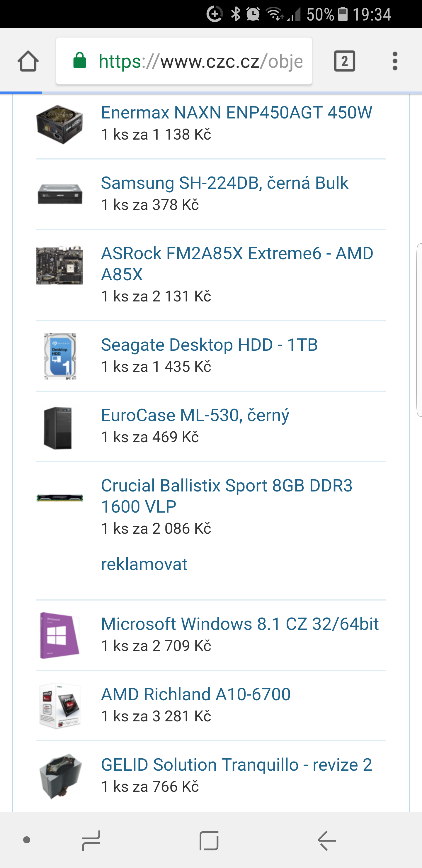Open Enermax NAXN ENP450AGT 450W product link
422x868 pixels.
point(236,113)
